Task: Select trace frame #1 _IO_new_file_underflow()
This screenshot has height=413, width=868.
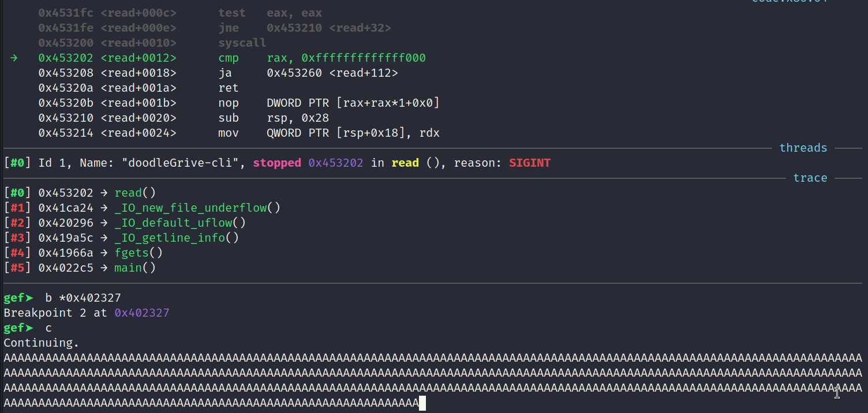Action: point(142,208)
